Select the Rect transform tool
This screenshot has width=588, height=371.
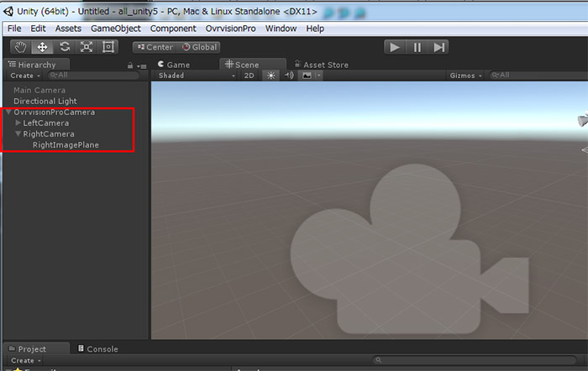[108, 47]
